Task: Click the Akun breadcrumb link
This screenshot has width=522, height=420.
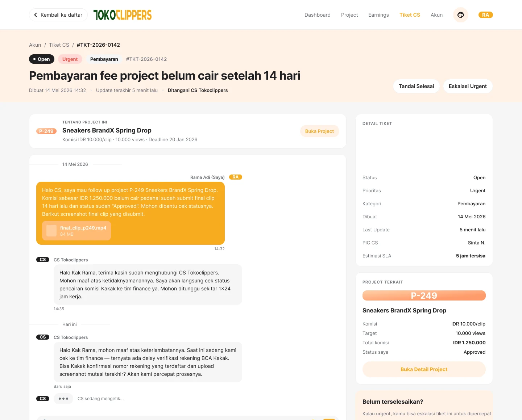Action: [x=35, y=45]
